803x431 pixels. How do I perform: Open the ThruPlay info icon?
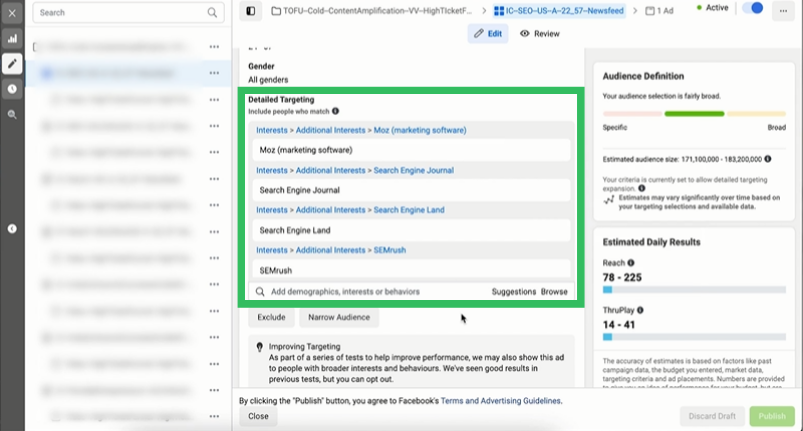pyautogui.click(x=640, y=310)
